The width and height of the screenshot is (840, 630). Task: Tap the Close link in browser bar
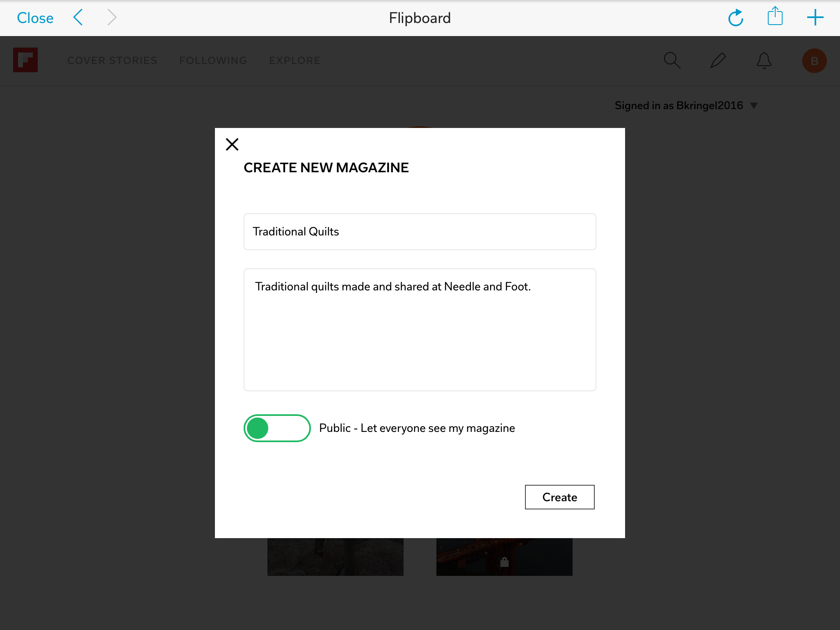click(35, 18)
